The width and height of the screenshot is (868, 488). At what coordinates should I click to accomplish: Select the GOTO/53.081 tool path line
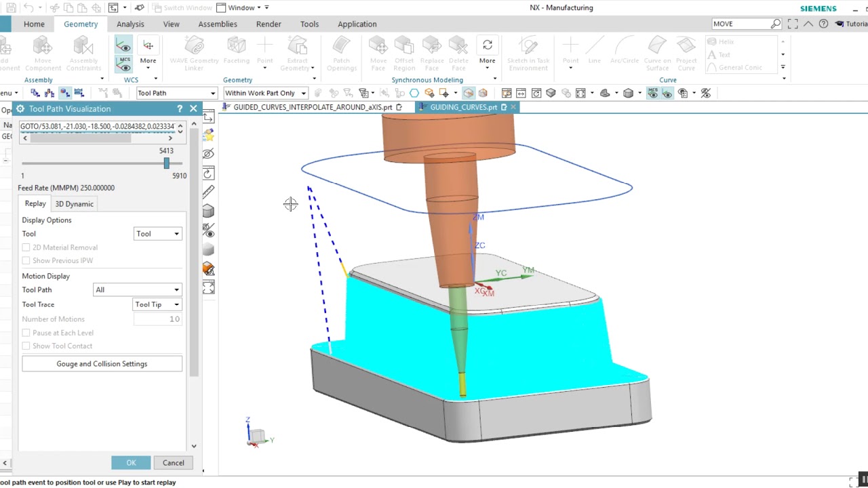click(98, 126)
